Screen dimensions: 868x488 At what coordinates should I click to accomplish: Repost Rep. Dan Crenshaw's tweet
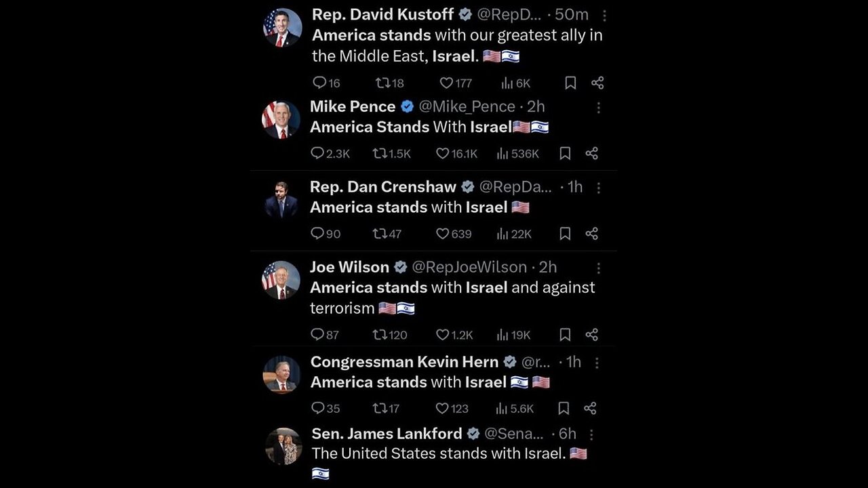(x=380, y=234)
